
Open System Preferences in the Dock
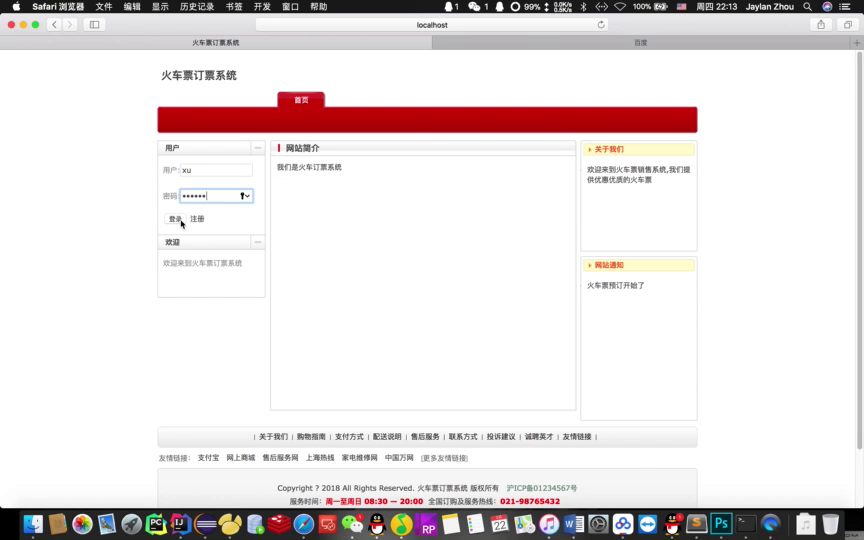pos(598,524)
